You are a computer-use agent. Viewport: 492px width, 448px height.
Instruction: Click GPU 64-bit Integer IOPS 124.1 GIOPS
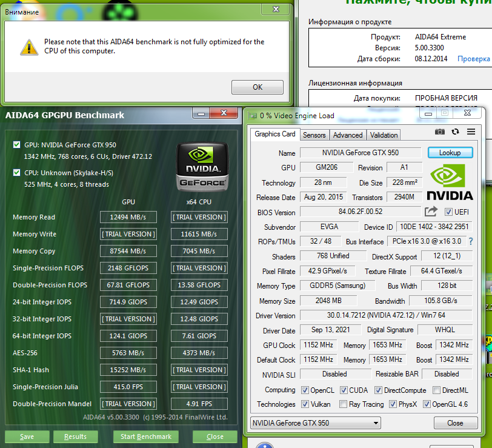coord(128,336)
